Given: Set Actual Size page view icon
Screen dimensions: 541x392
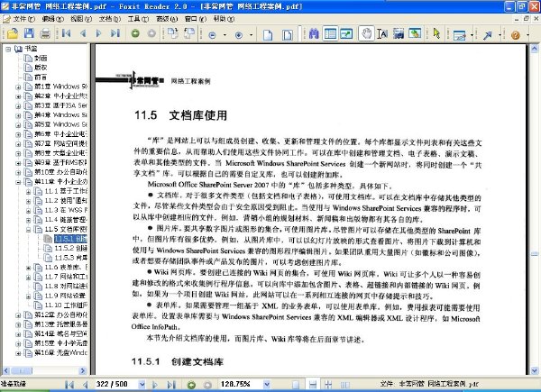Looking at the screenshot, I should click(x=268, y=35).
